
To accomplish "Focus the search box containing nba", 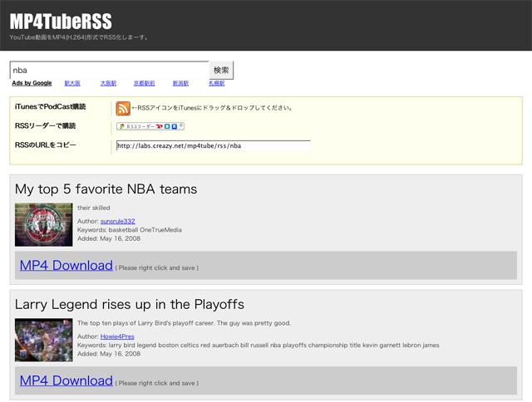I will coord(109,71).
